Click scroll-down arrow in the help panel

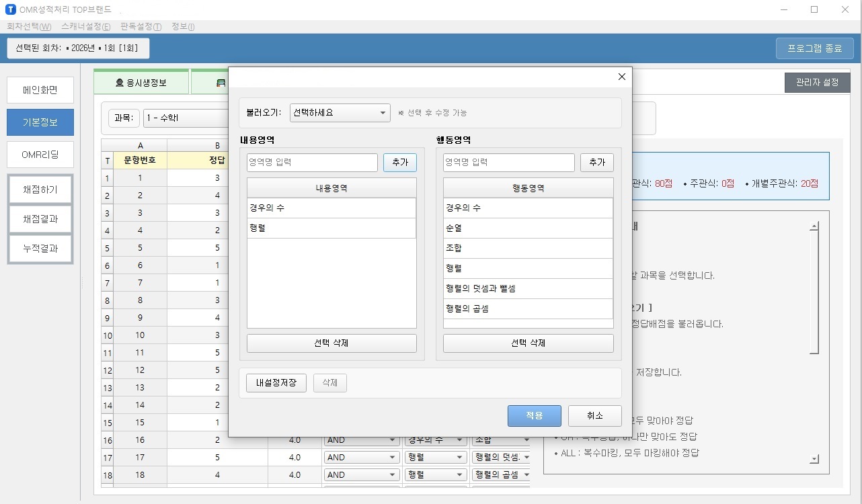pos(814,459)
